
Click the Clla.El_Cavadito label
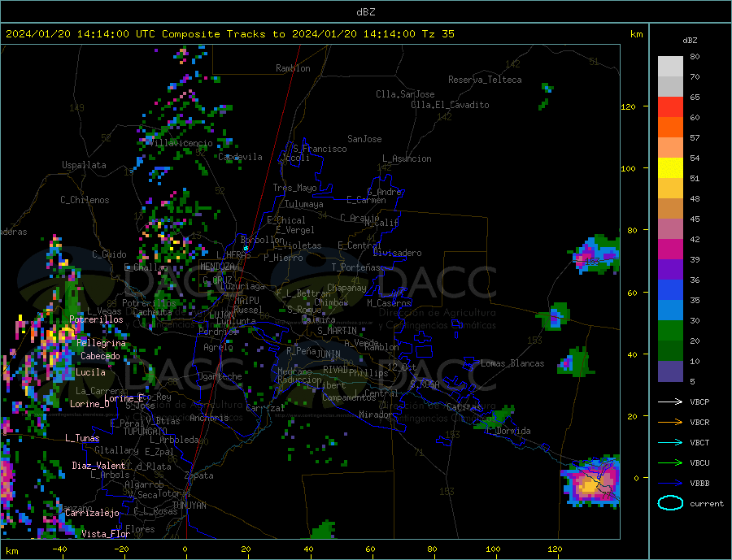point(450,105)
